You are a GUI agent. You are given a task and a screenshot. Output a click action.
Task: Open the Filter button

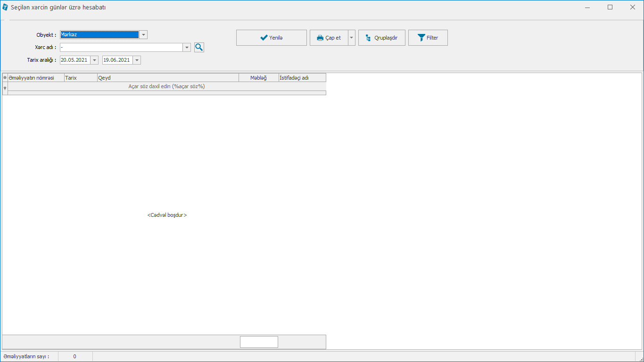(x=428, y=38)
